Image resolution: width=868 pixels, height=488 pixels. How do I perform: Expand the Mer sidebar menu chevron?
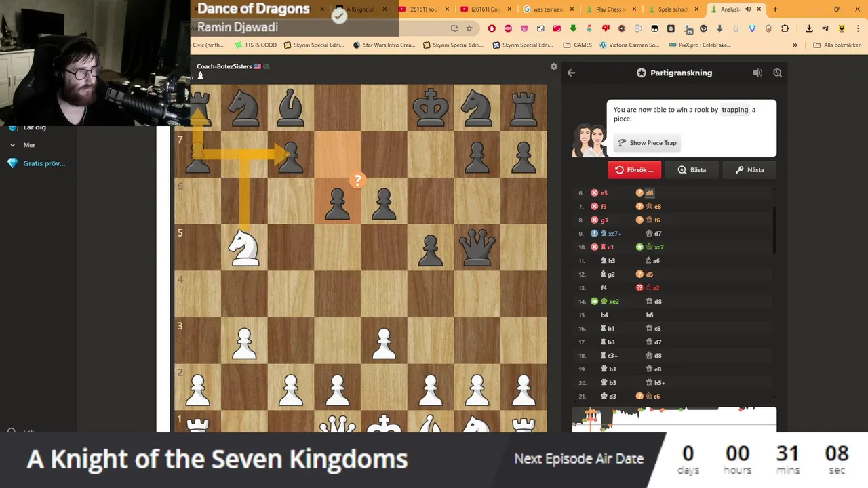(x=12, y=145)
